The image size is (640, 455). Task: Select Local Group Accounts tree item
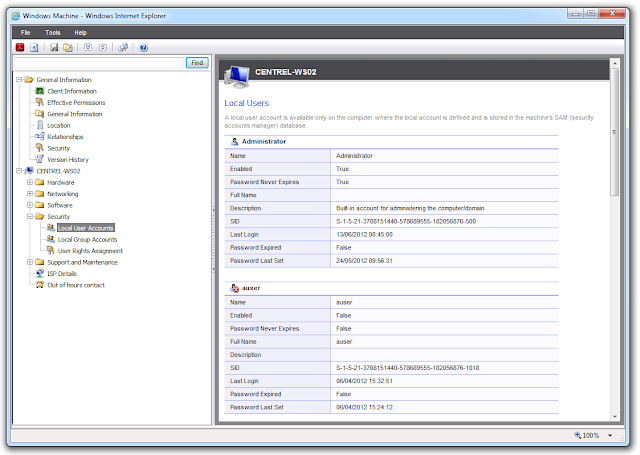[87, 239]
